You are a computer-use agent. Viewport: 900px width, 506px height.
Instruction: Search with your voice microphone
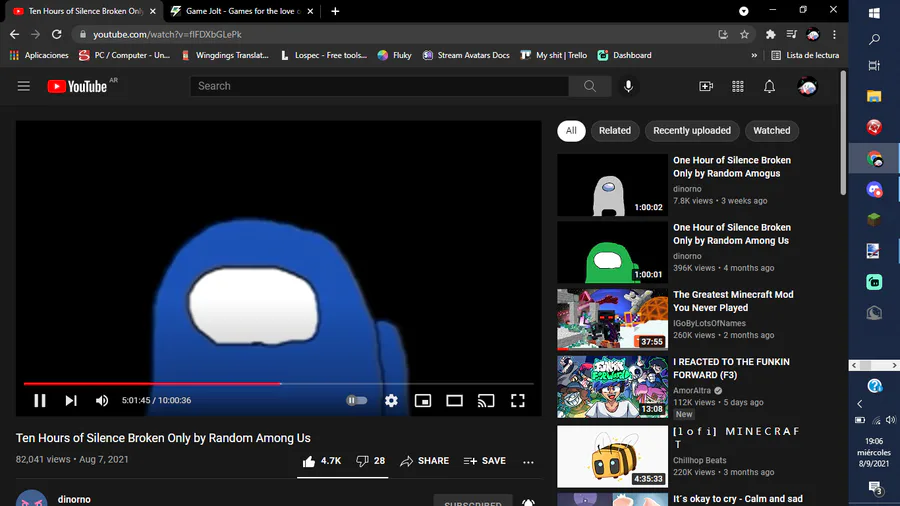coord(629,86)
